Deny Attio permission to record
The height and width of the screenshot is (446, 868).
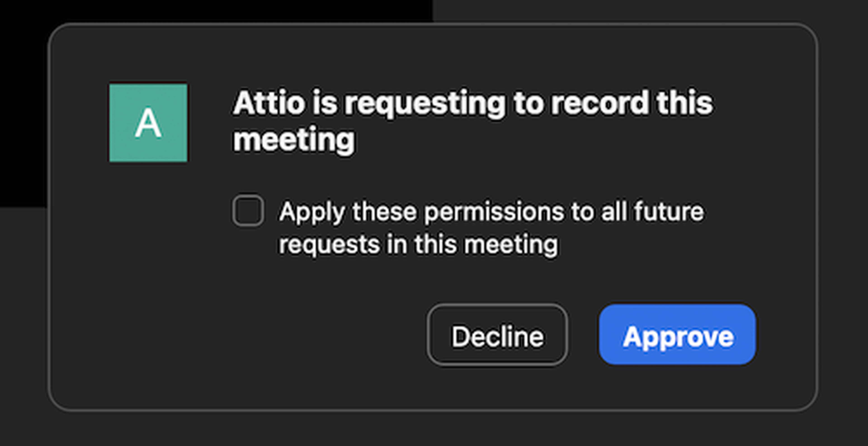point(497,335)
